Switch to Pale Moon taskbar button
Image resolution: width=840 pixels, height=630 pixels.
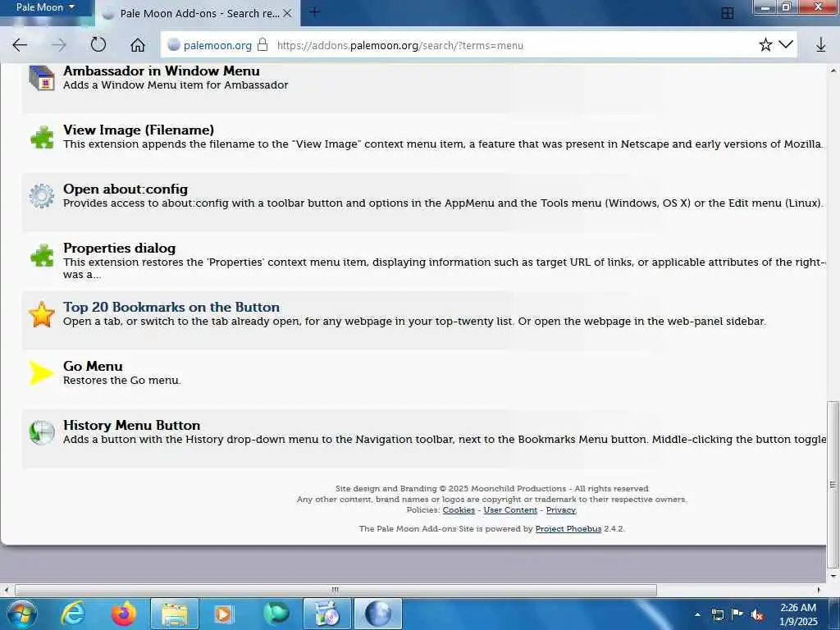(x=378, y=614)
